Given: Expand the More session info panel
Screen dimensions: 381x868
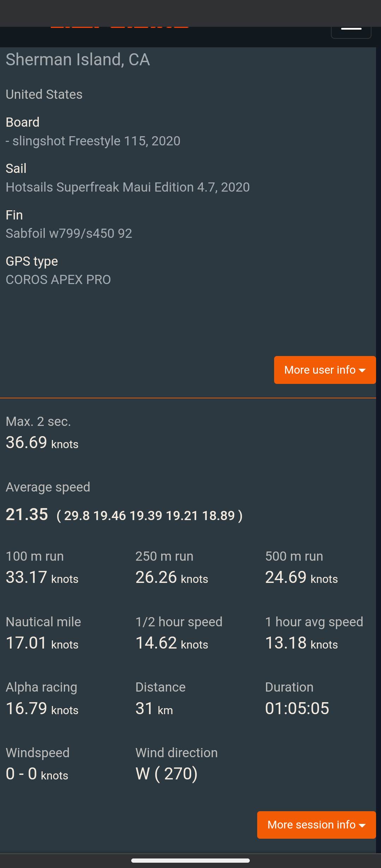Looking at the screenshot, I should coord(316,825).
